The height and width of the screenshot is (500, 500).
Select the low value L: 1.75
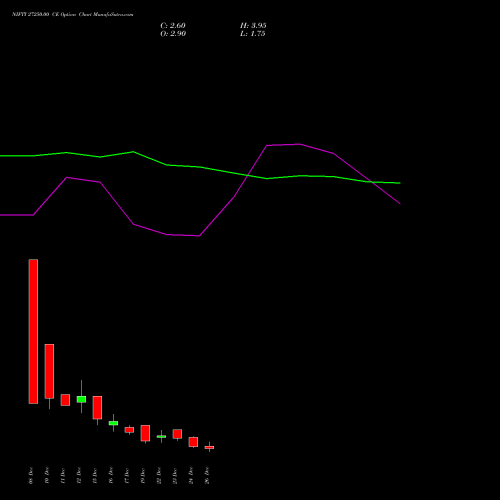click(x=253, y=34)
